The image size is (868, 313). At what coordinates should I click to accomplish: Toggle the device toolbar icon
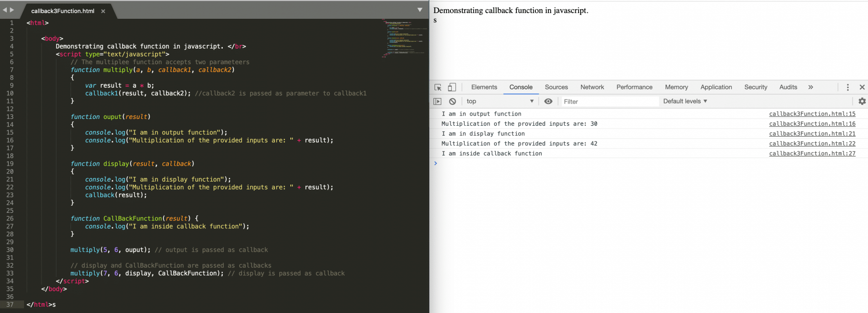pyautogui.click(x=452, y=87)
